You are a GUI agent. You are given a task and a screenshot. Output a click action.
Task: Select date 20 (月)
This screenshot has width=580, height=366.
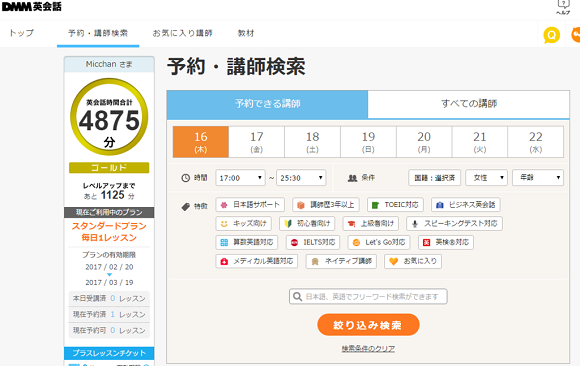coord(424,142)
